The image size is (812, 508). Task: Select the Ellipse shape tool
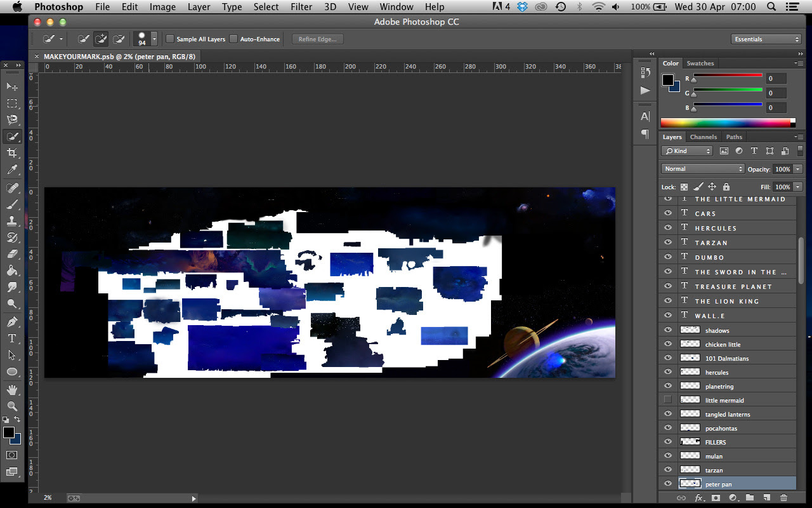click(12, 371)
